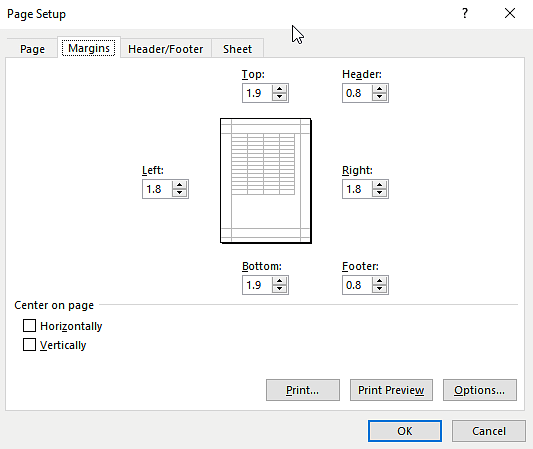The height and width of the screenshot is (449, 533).
Task: Increase the Header margin spinner up
Action: click(379, 89)
